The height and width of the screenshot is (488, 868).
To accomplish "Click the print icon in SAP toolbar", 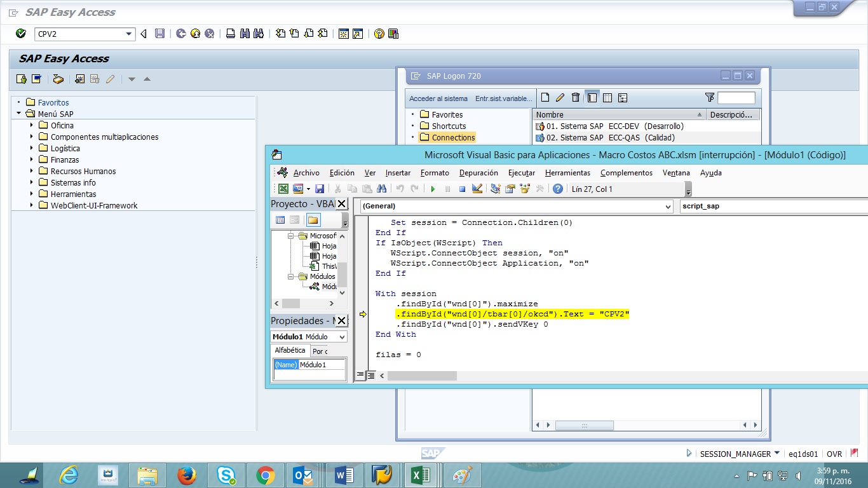I will [x=230, y=34].
